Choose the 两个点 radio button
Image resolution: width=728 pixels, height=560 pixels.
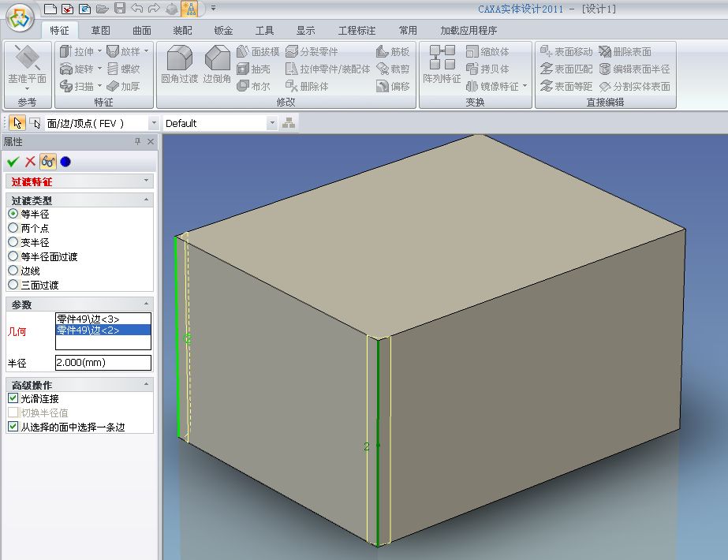tap(13, 228)
